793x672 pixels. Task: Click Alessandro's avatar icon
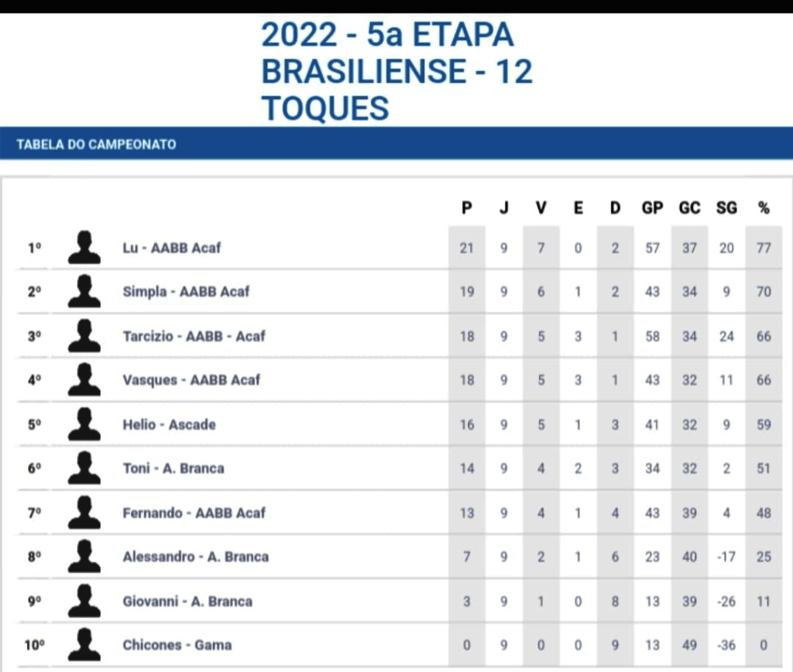[84, 557]
